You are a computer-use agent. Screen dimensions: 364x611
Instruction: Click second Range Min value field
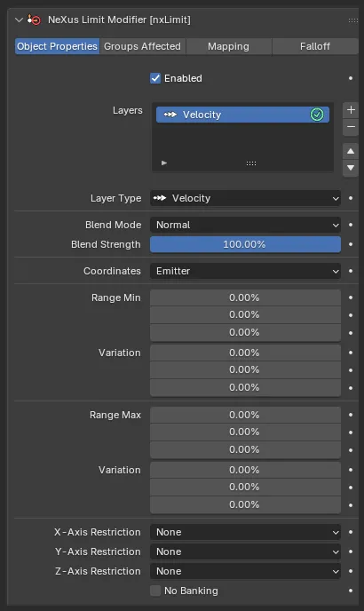[x=245, y=315]
